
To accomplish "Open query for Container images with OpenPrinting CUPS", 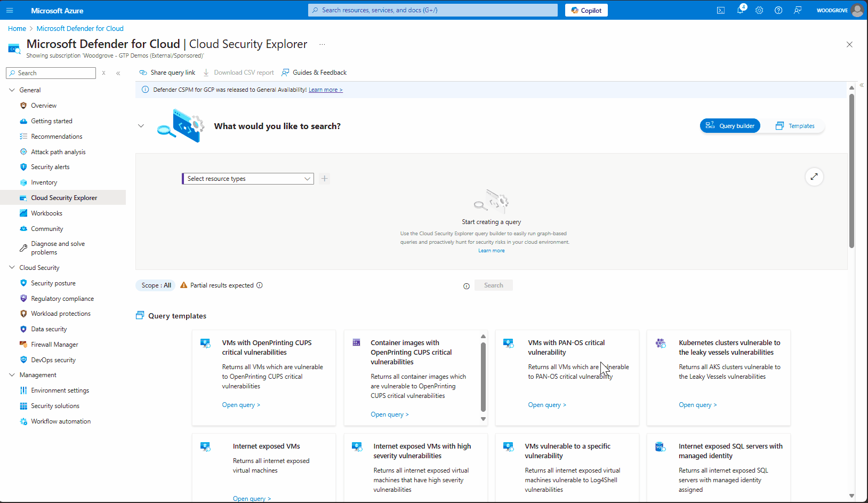I will coord(390,414).
